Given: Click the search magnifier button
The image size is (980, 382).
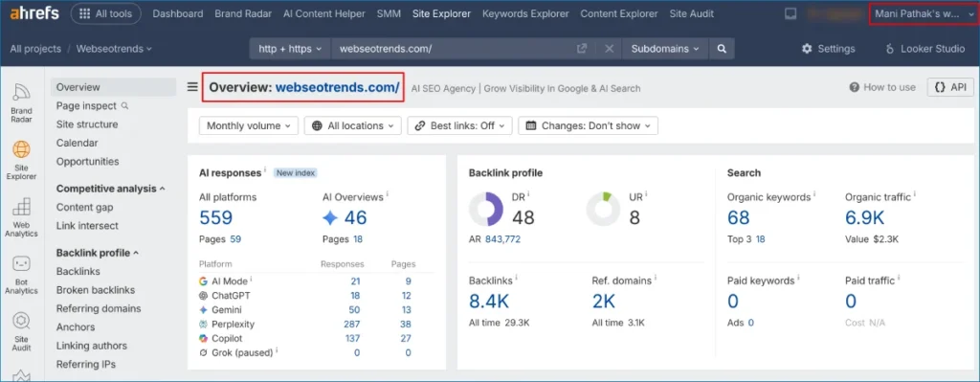Looking at the screenshot, I should pos(722,49).
